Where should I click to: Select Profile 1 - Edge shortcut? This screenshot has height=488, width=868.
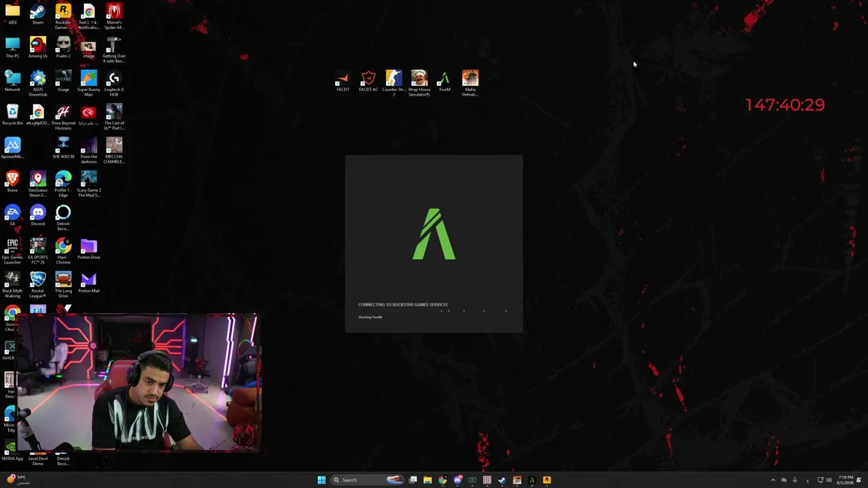point(63,184)
